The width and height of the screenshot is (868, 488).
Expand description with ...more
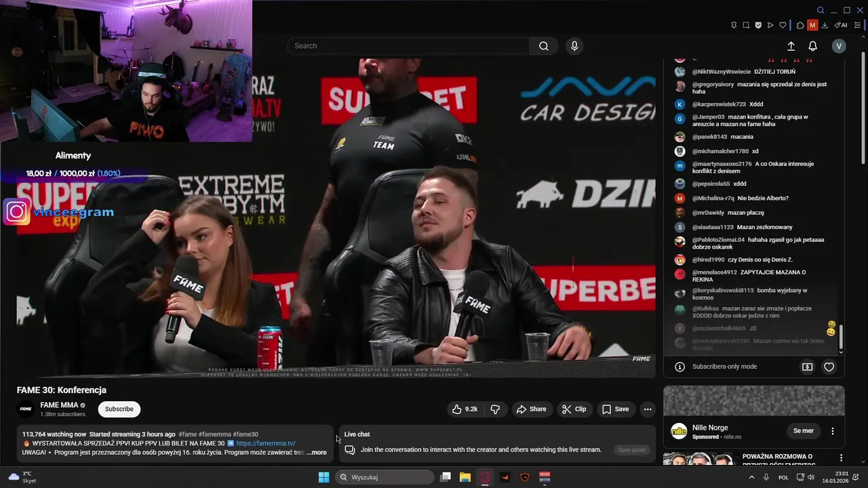316,452
